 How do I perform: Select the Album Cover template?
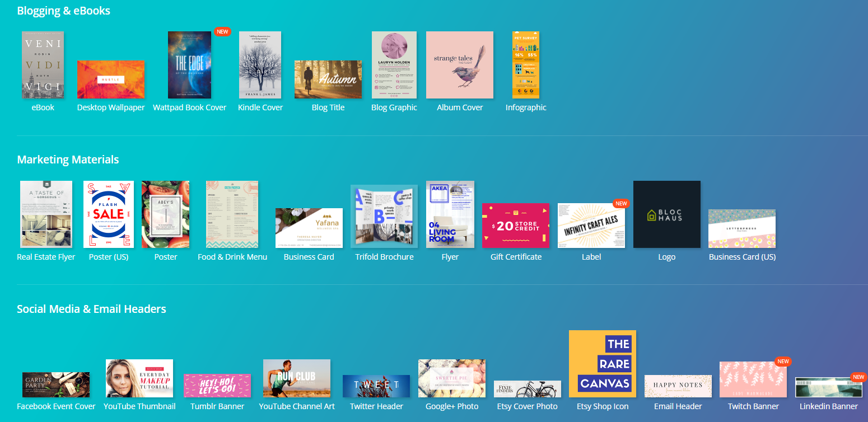pyautogui.click(x=459, y=64)
